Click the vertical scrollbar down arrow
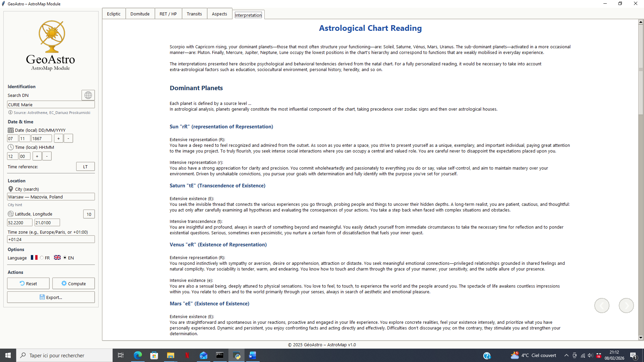644x362 pixels. [641, 338]
